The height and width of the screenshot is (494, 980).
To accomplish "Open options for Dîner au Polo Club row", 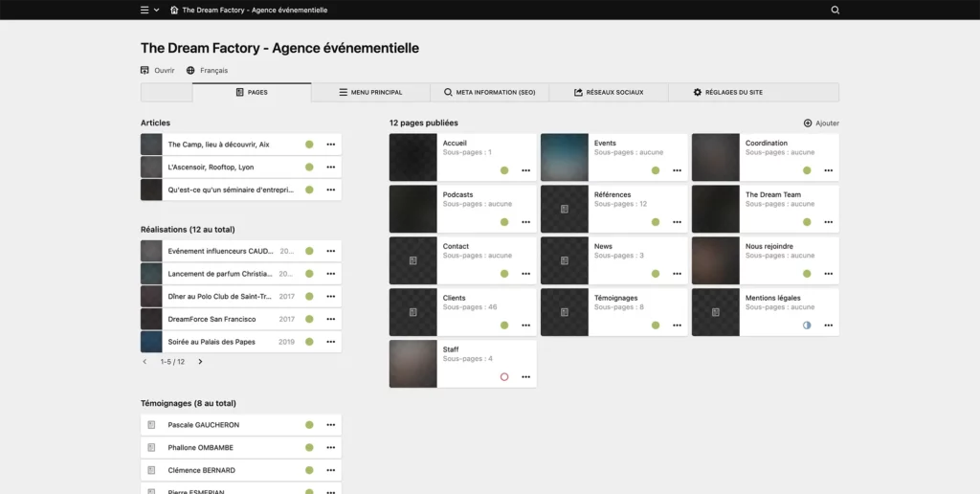I will point(330,297).
